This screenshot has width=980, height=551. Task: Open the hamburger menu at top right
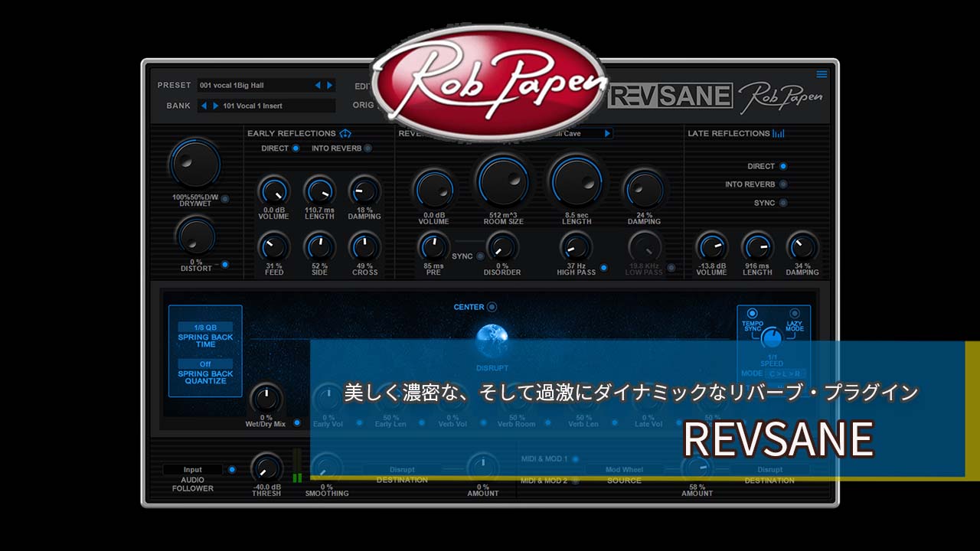tap(822, 74)
